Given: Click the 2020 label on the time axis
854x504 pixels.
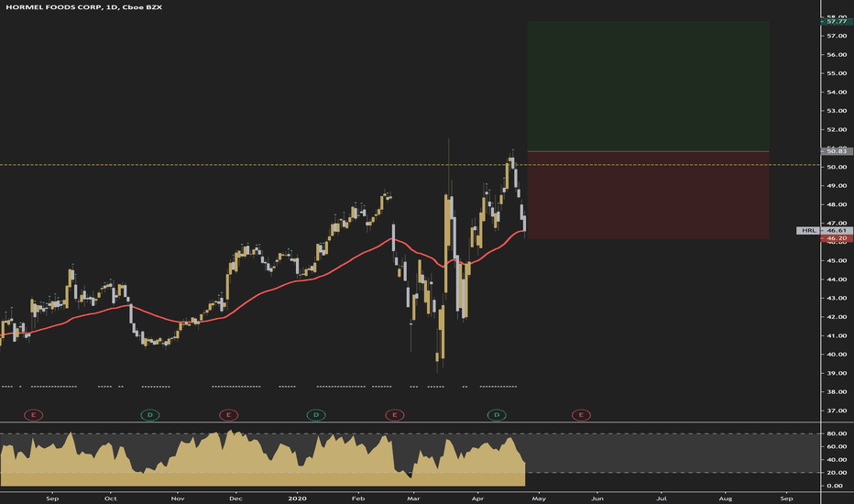Looking at the screenshot, I should coord(298,499).
